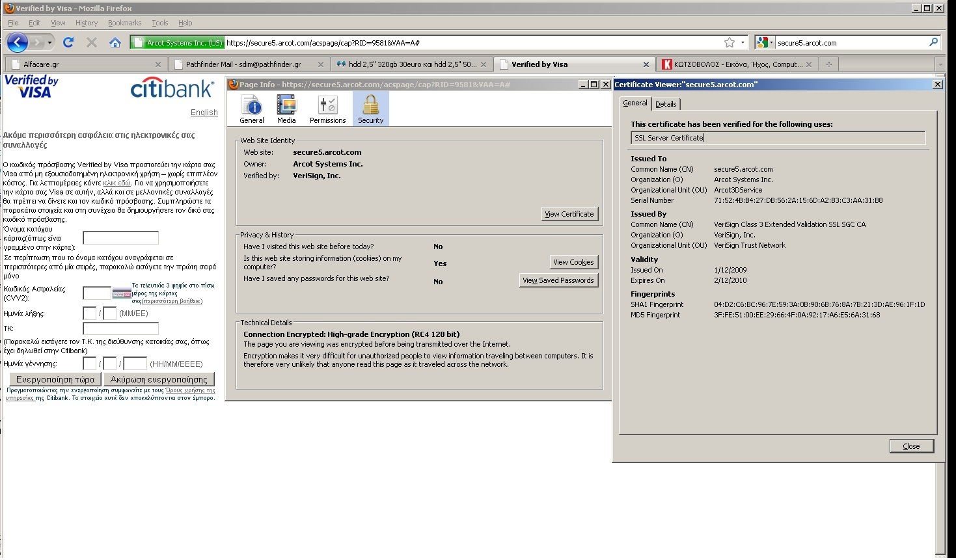This screenshot has height=560, width=956.
Task: Select Page Info Security padlock icon
Action: (x=371, y=109)
